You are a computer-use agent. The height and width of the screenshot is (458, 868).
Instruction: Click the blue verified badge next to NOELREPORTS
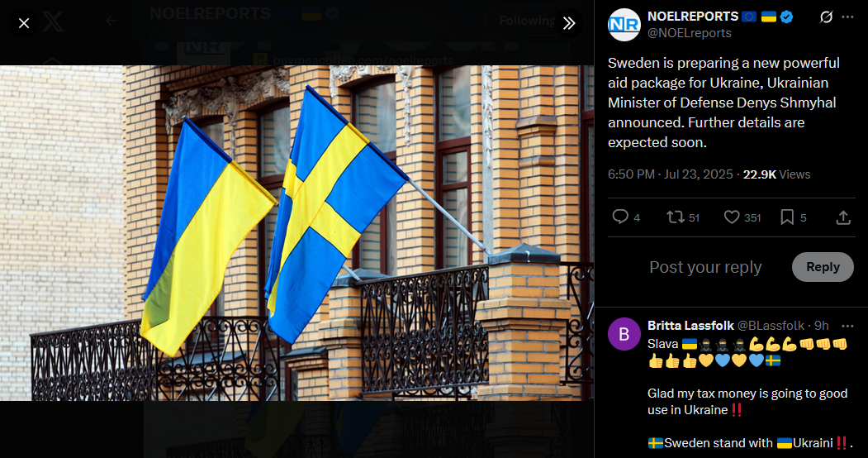point(786,17)
